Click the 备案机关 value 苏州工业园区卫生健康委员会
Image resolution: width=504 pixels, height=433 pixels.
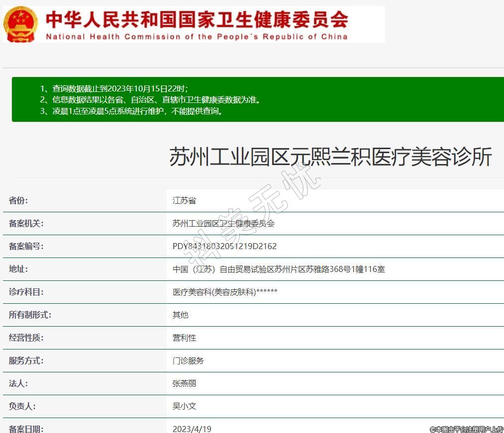pos(223,223)
